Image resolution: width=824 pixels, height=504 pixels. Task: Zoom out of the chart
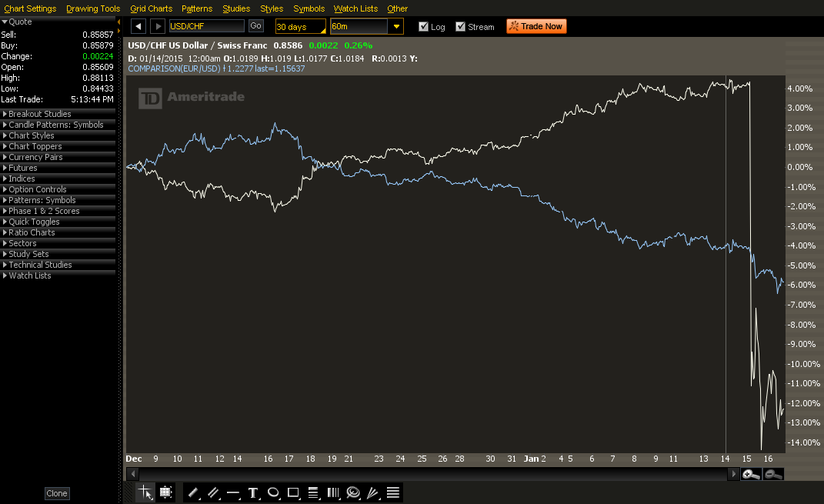point(773,474)
